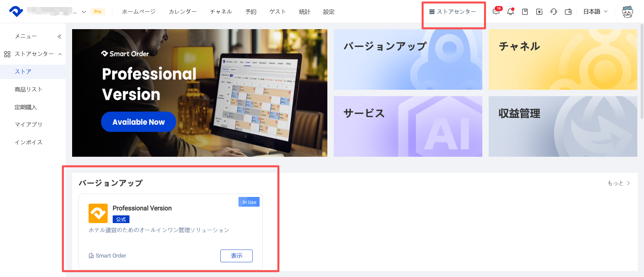Viewport: 644px width, 277px height.
Task: Click the page vertical scrollbar
Action: click(642, 72)
